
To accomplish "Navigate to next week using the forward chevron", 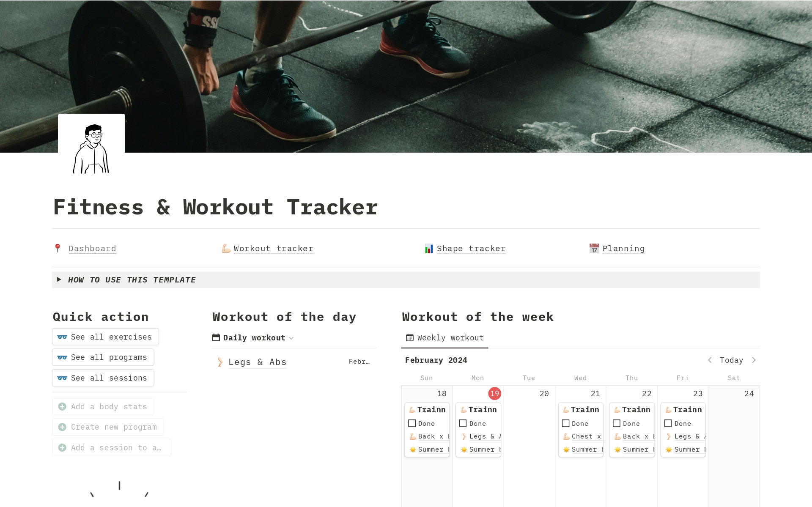I will tap(755, 359).
